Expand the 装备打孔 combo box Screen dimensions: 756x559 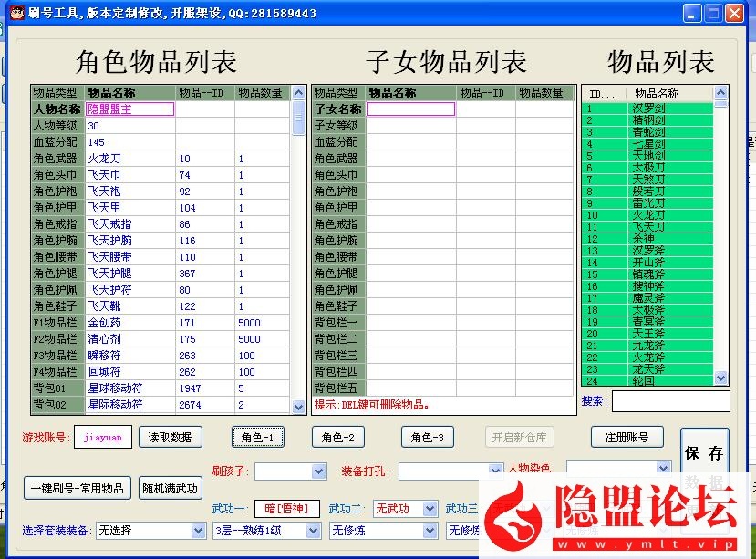tap(497, 471)
